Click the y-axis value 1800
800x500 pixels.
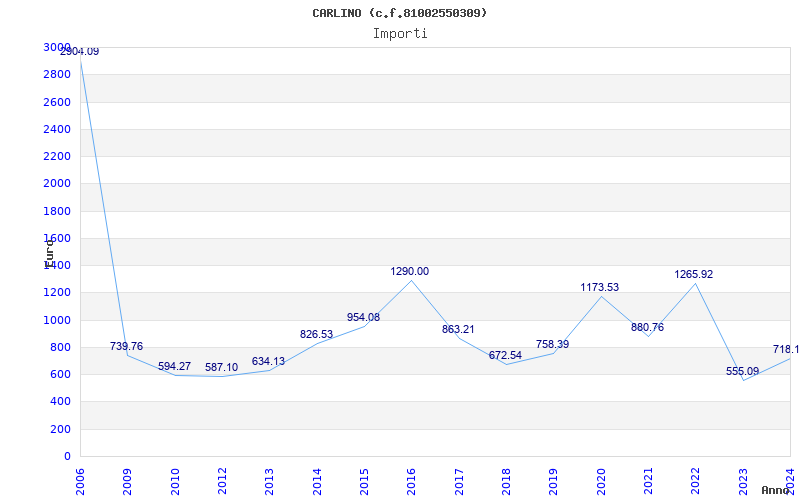click(x=57, y=211)
